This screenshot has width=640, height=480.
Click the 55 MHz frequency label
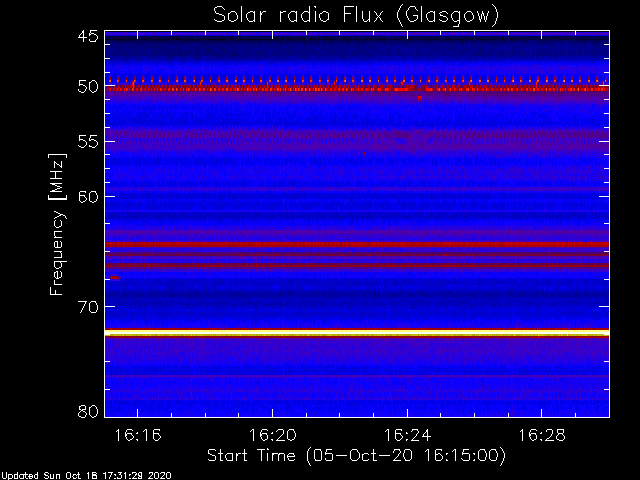pyautogui.click(x=88, y=142)
